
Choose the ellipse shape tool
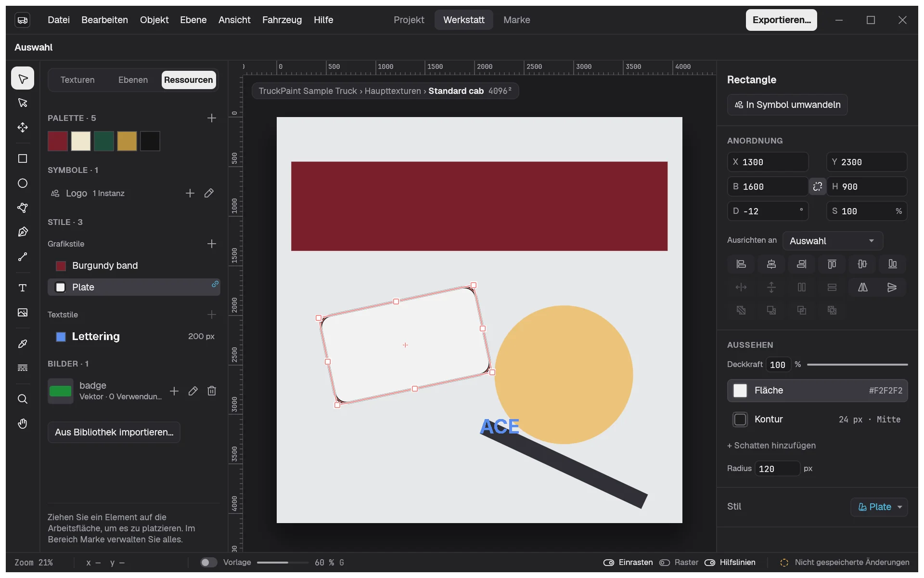click(x=23, y=183)
